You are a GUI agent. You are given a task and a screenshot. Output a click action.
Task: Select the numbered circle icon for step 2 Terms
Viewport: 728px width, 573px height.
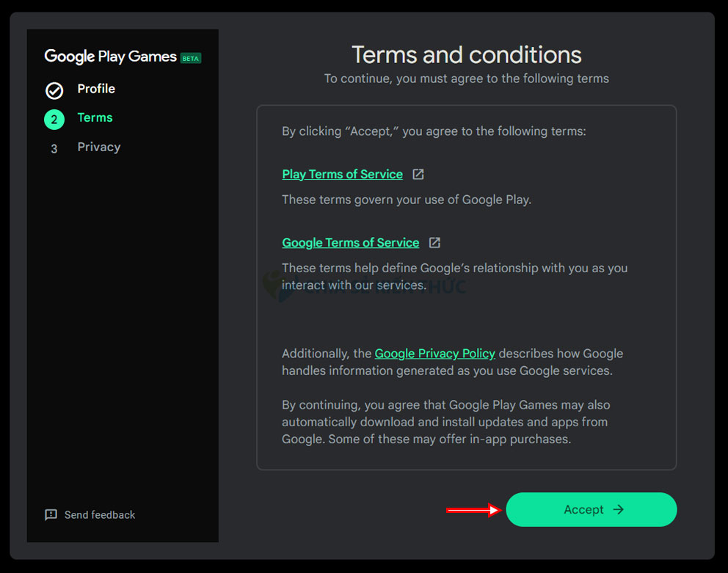54,118
